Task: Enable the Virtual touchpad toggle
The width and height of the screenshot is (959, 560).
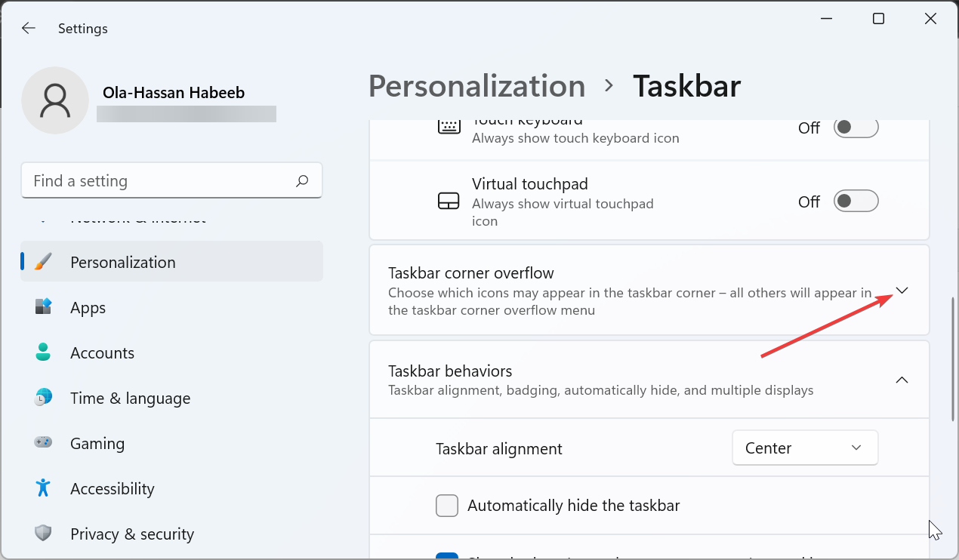Action: [856, 202]
